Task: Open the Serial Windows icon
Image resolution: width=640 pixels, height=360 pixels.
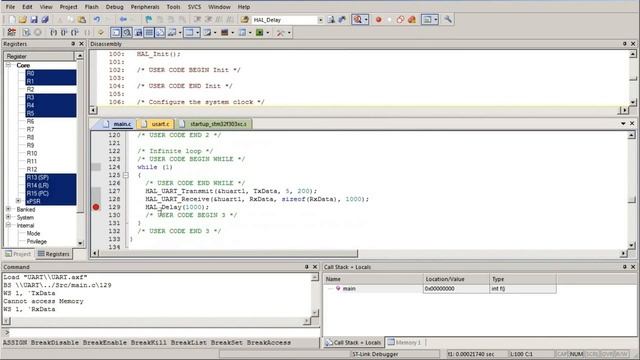Action: tap(207, 32)
